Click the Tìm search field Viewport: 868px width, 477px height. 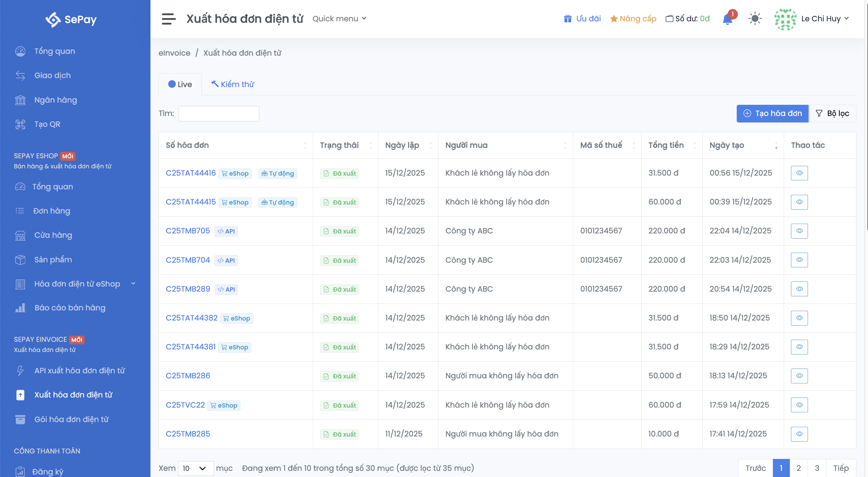(219, 114)
